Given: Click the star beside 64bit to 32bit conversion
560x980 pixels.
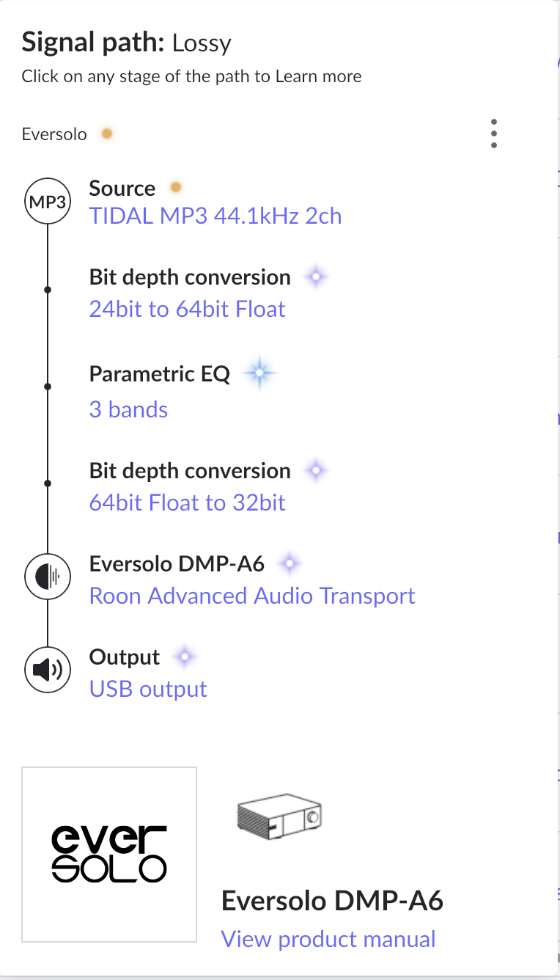Looking at the screenshot, I should (x=316, y=471).
